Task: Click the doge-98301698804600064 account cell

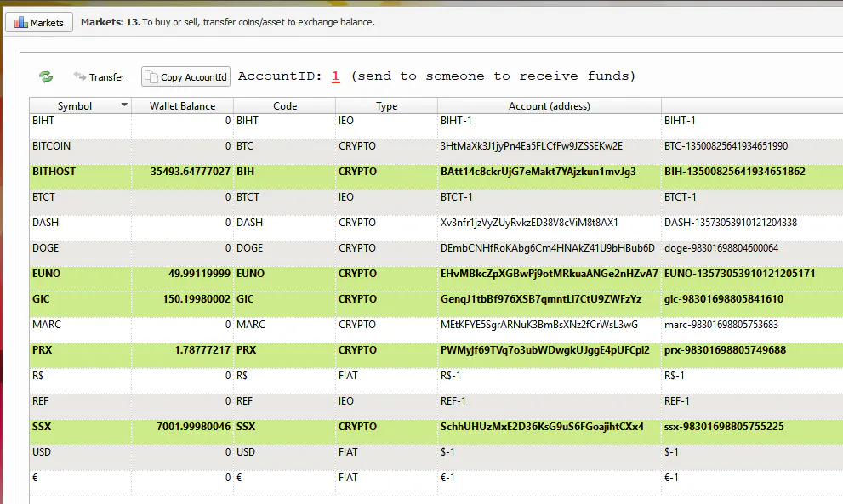Action: [752, 253]
